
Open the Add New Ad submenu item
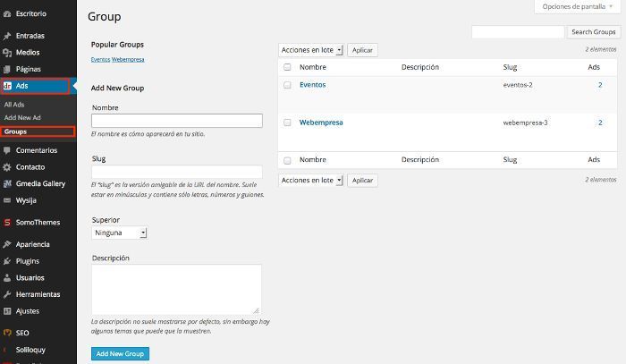(x=22, y=118)
